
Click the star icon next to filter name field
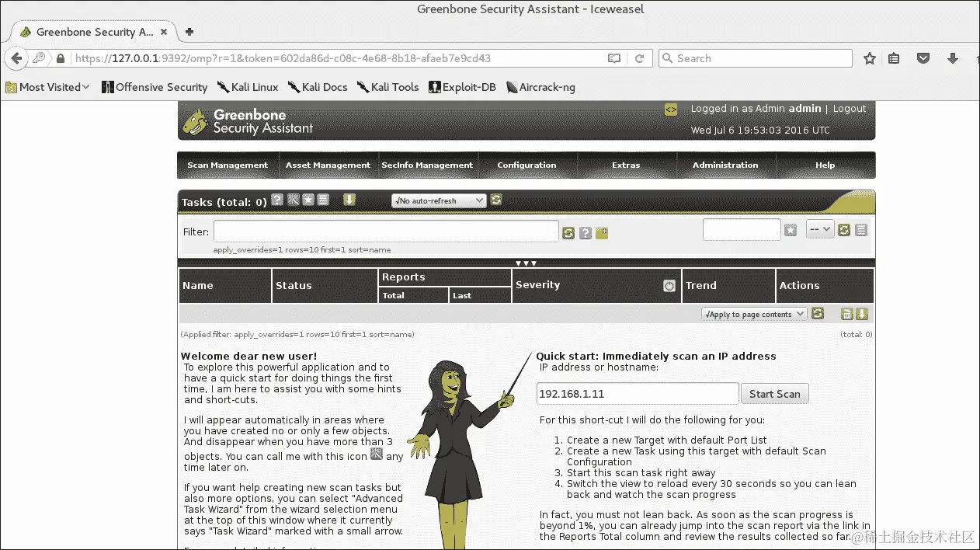pyautogui.click(x=791, y=230)
